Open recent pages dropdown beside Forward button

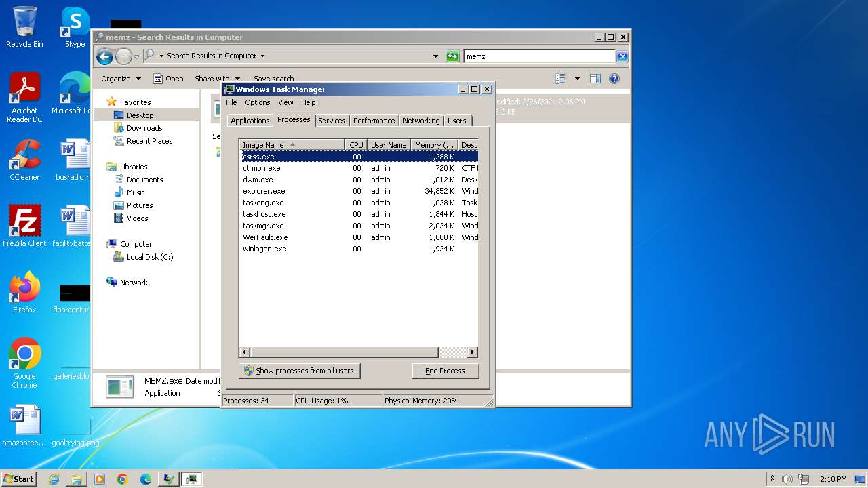click(136, 56)
